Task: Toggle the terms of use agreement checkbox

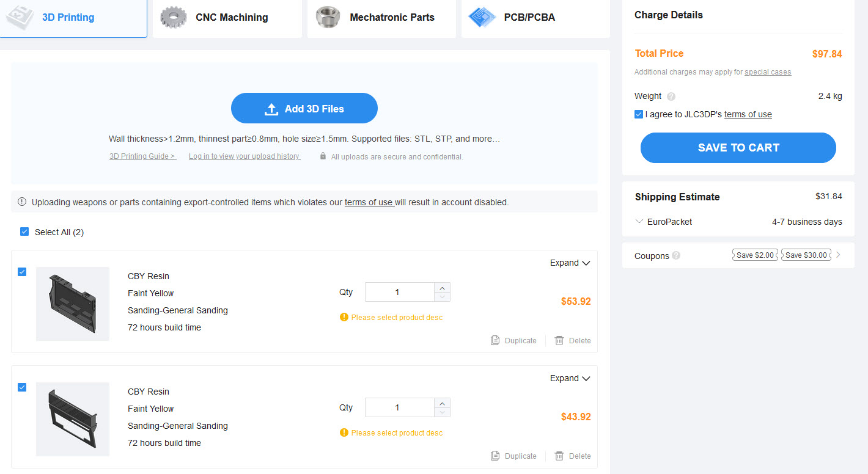Action: coord(639,114)
